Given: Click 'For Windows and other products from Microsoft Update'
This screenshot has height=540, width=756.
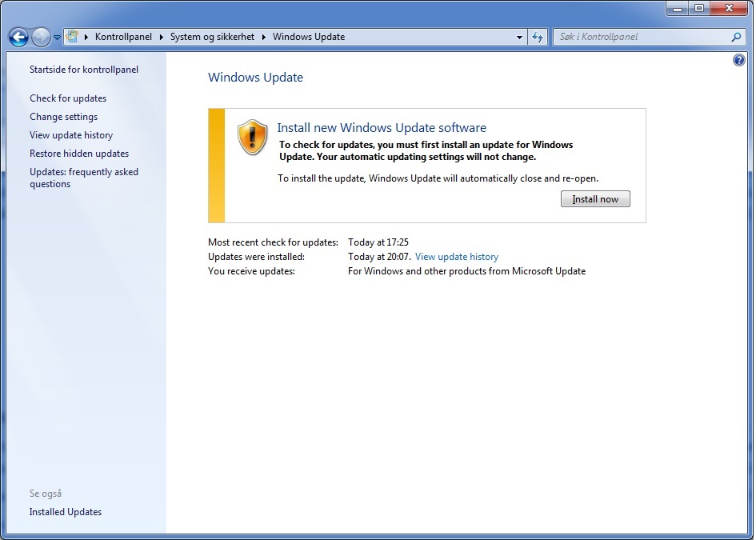Looking at the screenshot, I should [x=466, y=271].
